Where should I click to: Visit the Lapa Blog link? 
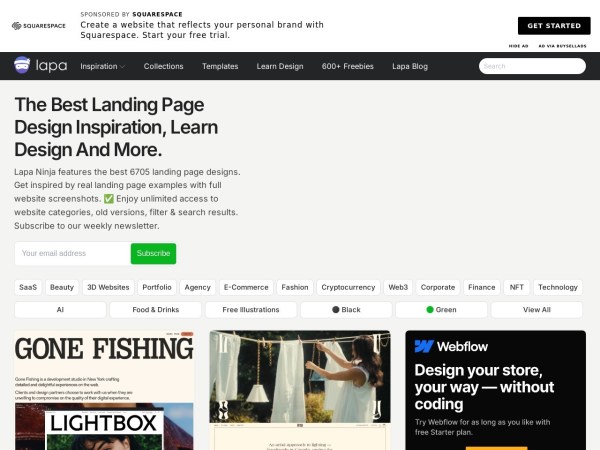coord(410,66)
